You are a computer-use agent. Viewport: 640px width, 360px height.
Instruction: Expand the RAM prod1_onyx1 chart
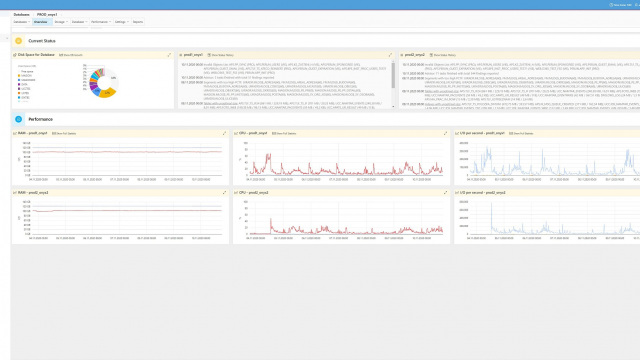tap(224, 133)
